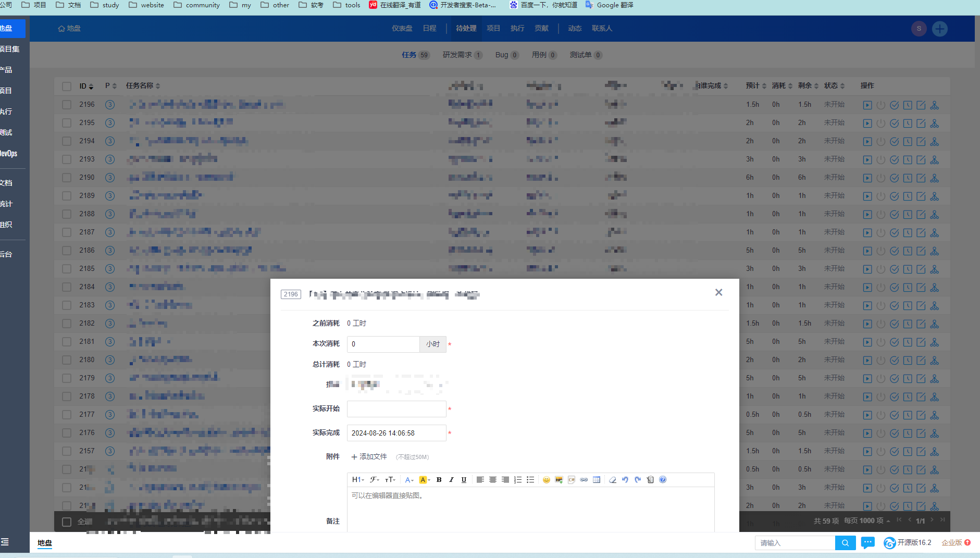Underline text in the remark editor
The image size is (980, 558).
pos(464,480)
